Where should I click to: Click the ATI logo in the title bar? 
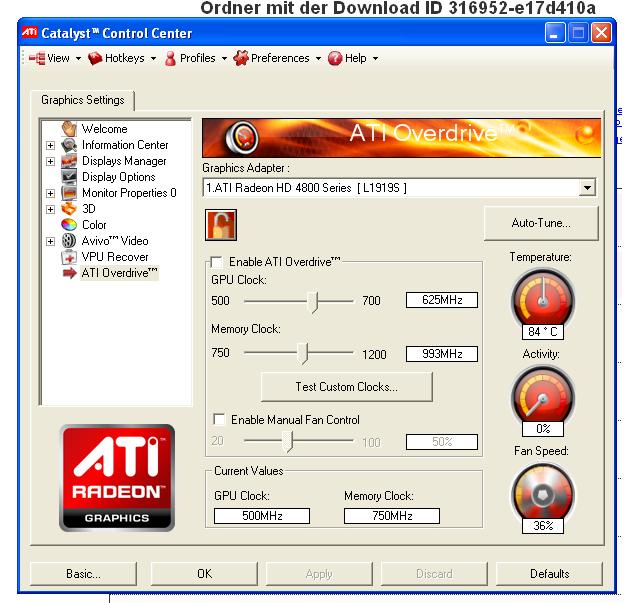(x=30, y=32)
